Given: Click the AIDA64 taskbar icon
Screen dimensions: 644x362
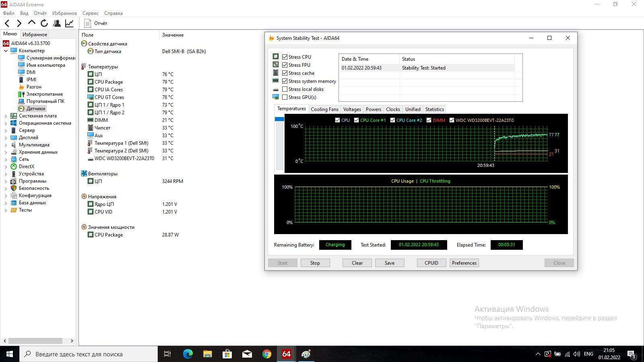Looking at the screenshot, I should [287, 354].
